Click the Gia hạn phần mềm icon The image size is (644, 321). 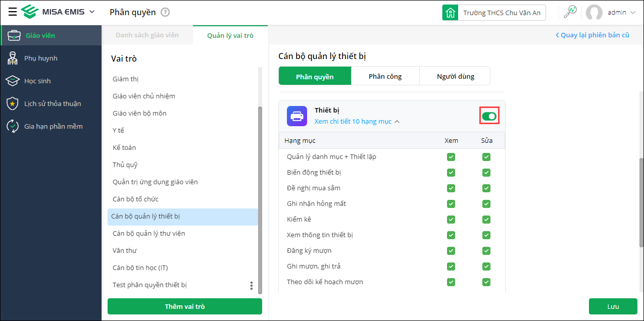13,126
